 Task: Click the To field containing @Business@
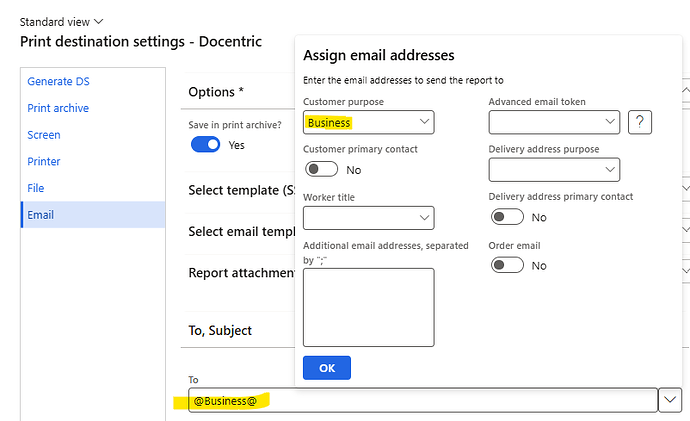coord(423,400)
